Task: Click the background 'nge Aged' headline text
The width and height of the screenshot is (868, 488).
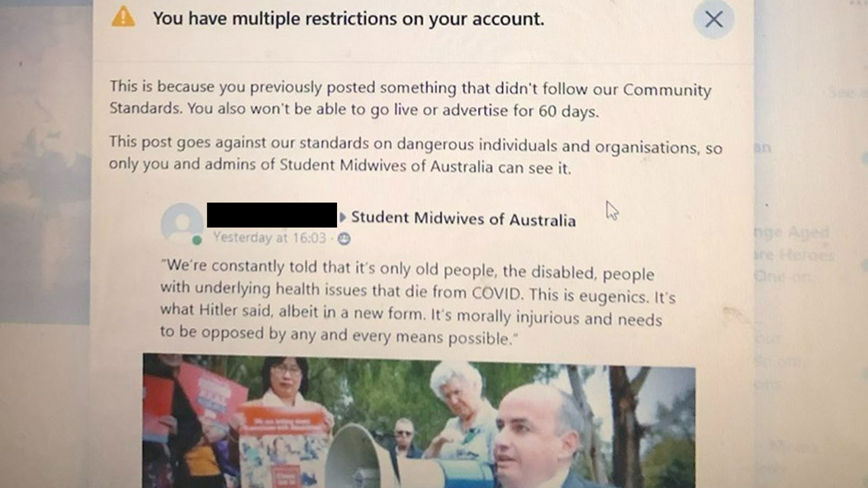Action: [792, 233]
